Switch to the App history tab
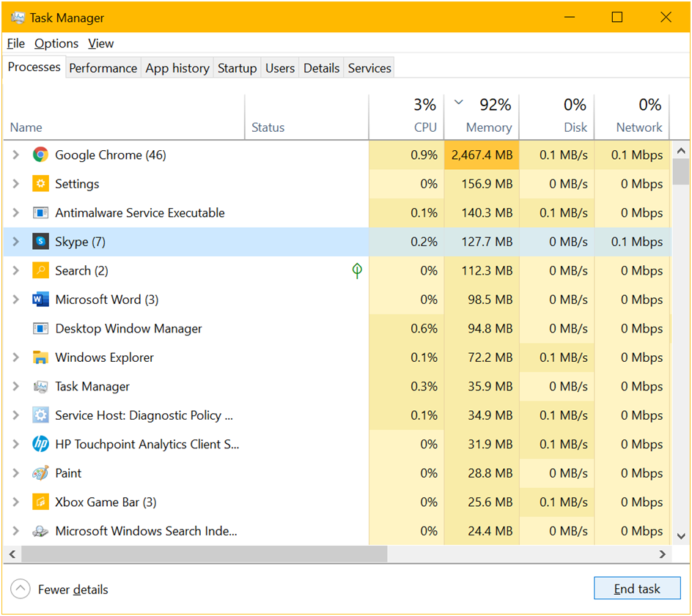Screen dimensions: 692x616 coord(177,68)
